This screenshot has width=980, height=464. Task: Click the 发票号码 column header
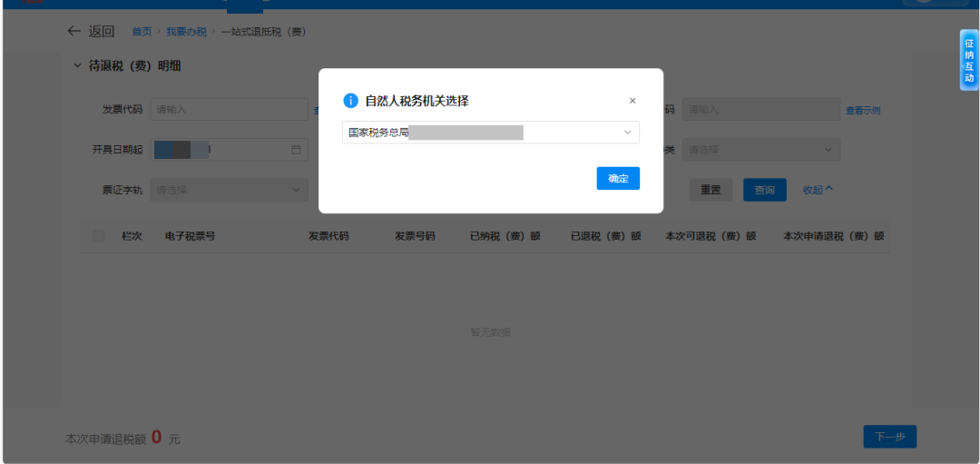(415, 236)
